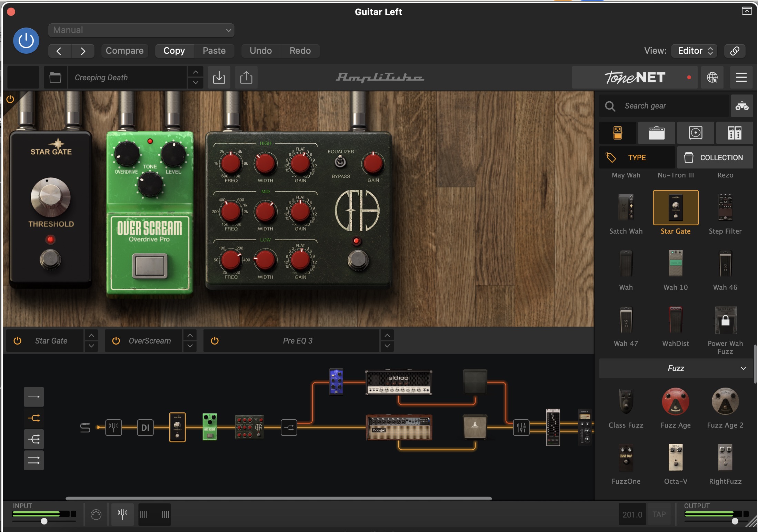This screenshot has height=532, width=758.
Task: Select the Cabinet speaker gear category icon
Action: (x=696, y=133)
